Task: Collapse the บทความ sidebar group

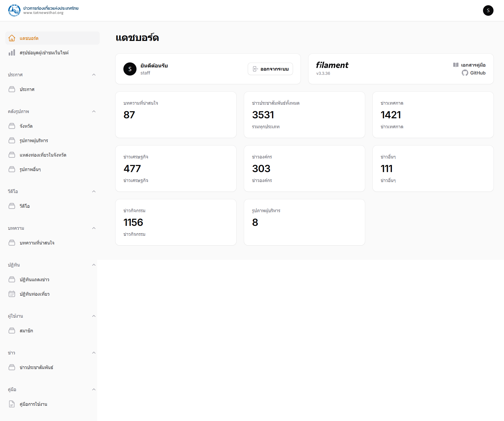Action: coord(94,228)
